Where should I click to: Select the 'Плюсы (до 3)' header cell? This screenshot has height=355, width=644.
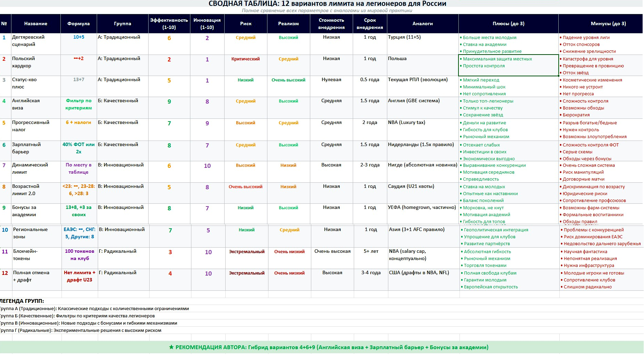tap(508, 23)
